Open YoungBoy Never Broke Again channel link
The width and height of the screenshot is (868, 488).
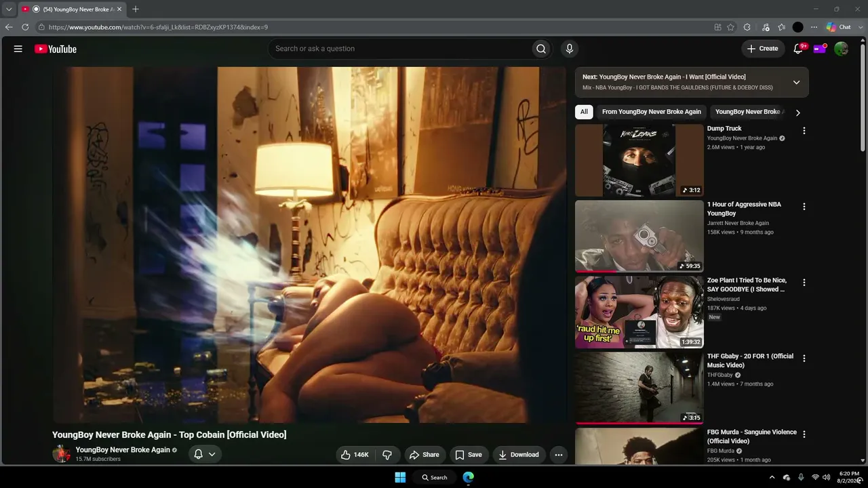tap(123, 450)
